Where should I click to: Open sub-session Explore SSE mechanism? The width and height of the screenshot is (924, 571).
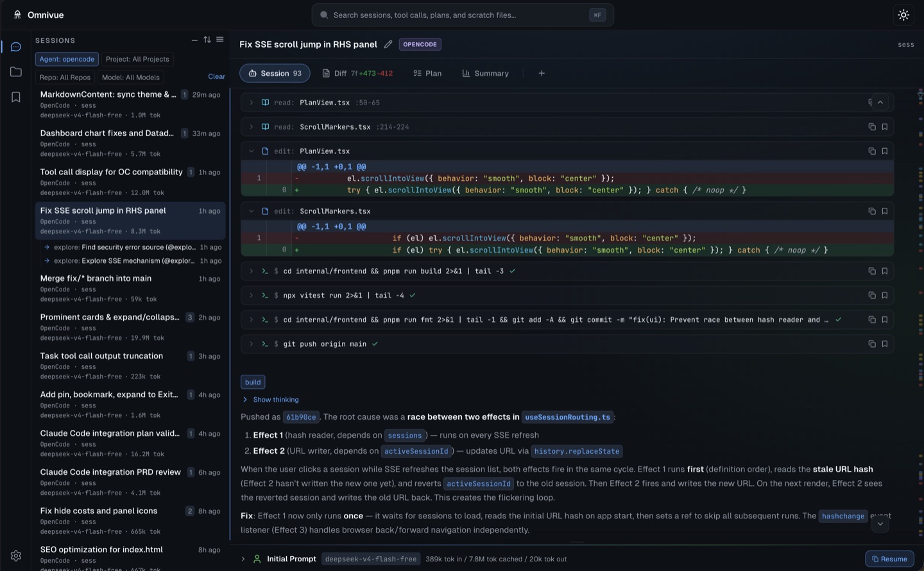[x=132, y=261]
